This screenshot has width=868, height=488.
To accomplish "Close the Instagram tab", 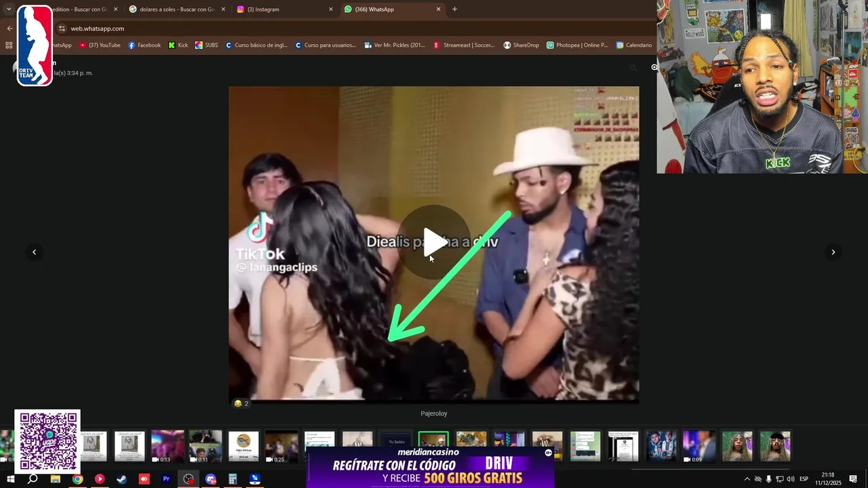I will [331, 9].
